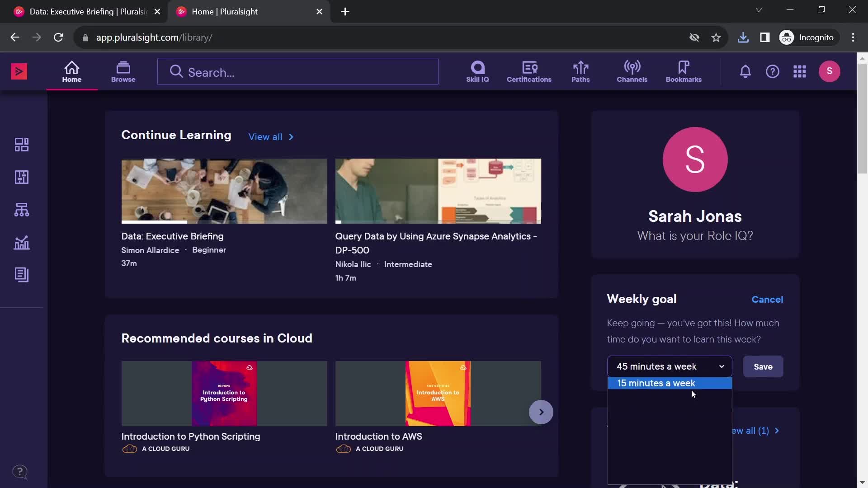Open the 45 minutes a week dropdown
The image size is (868, 488).
coord(670,366)
